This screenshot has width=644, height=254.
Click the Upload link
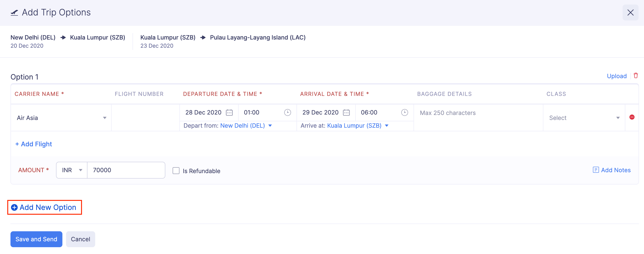click(616, 76)
